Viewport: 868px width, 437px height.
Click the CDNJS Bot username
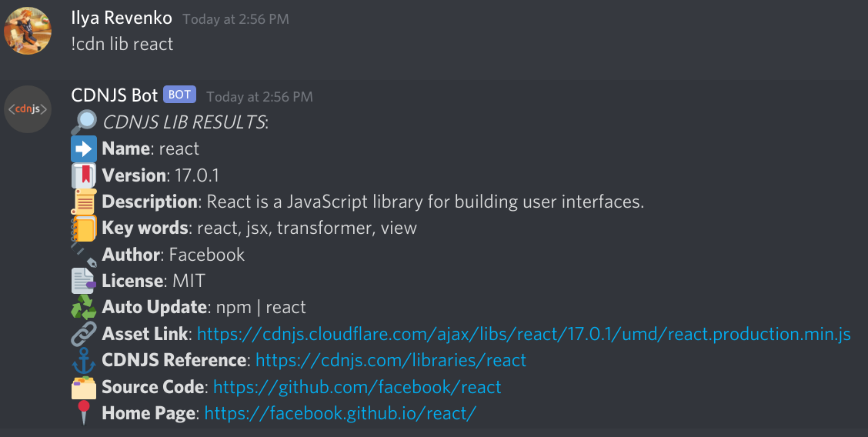115,95
